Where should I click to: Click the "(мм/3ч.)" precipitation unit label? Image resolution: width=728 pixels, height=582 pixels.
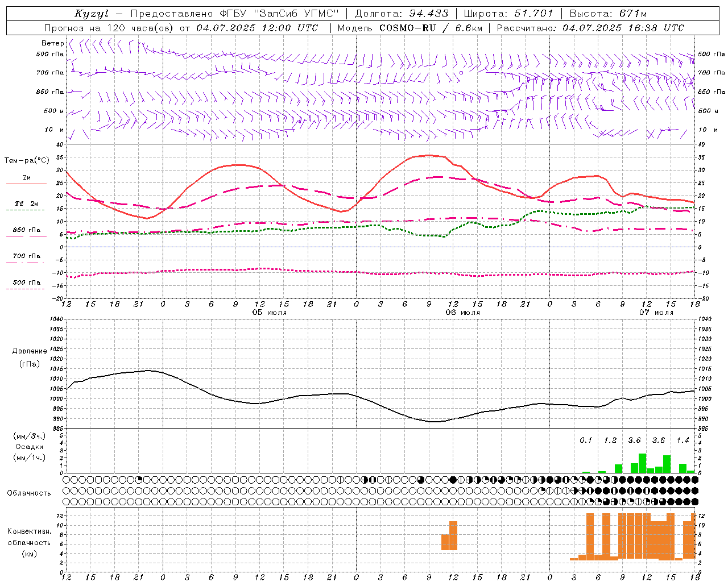point(30,436)
